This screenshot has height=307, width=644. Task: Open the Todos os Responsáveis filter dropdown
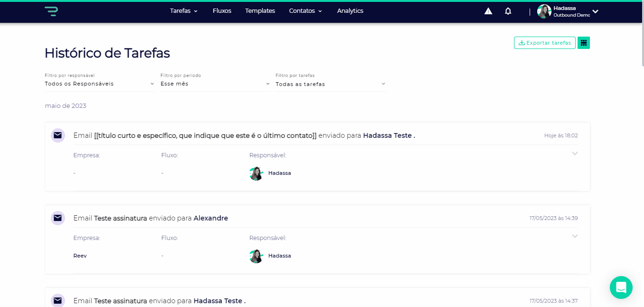coord(100,84)
